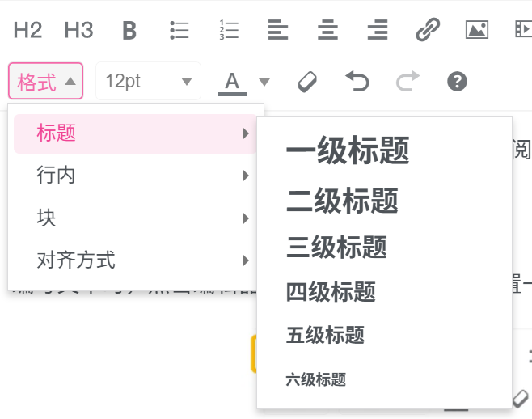
Task: Apply text color with A button
Action: pyautogui.click(x=233, y=81)
